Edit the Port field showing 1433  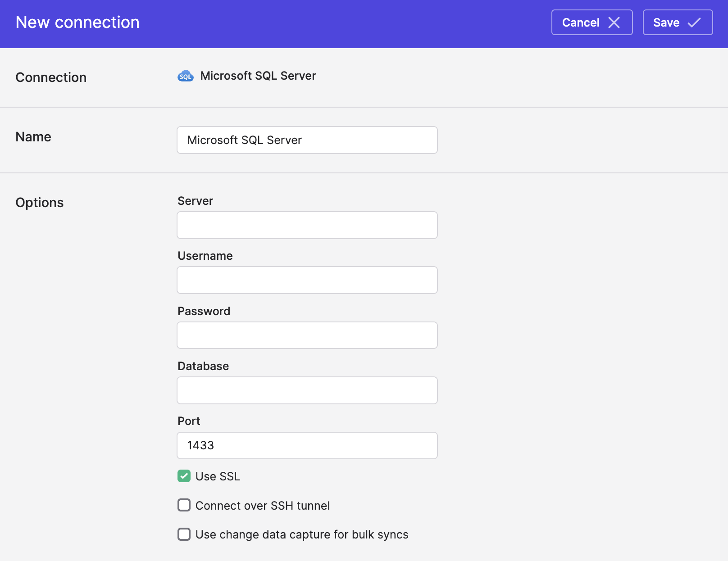click(x=307, y=446)
